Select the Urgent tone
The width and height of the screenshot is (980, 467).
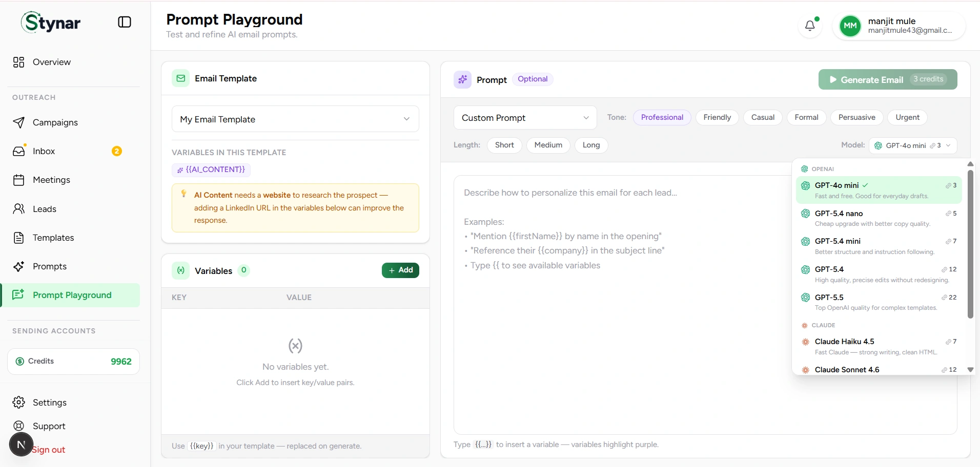click(907, 117)
